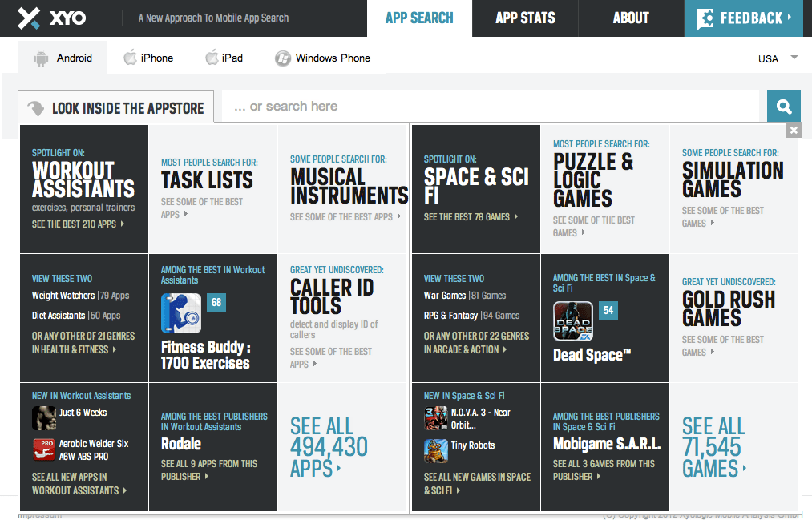Click the magnifying glass search button
The width and height of the screenshot is (812, 520).
tap(783, 107)
